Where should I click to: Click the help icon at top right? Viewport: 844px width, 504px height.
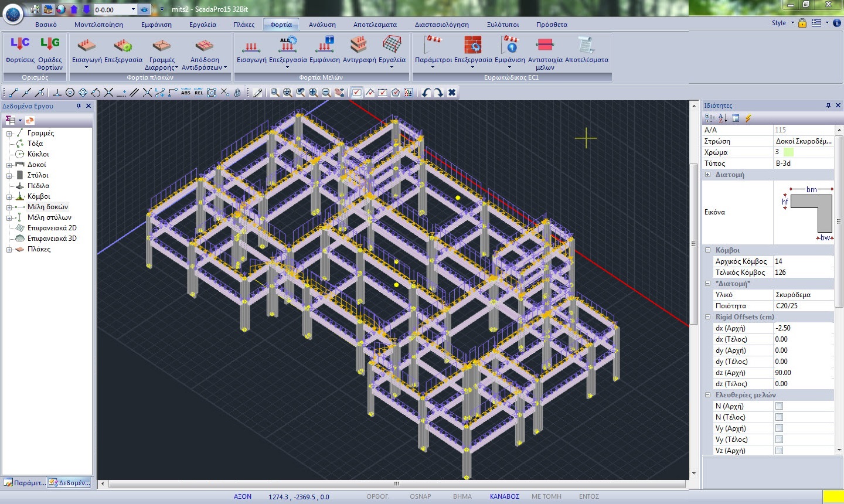[837, 23]
